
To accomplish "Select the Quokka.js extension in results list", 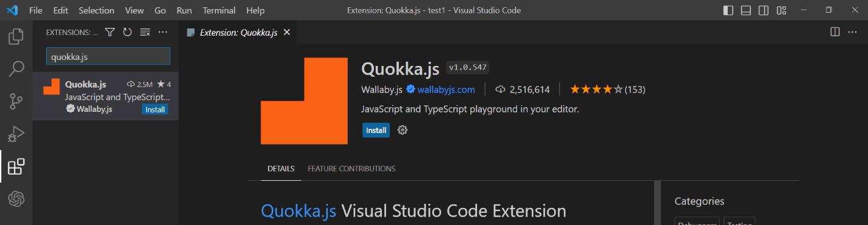I will point(105,96).
